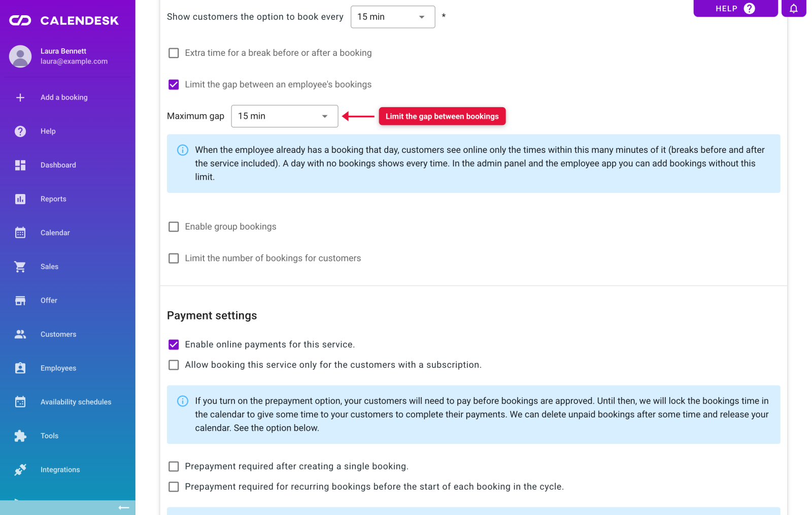The height and width of the screenshot is (515, 812).
Task: Check Prepayment required for recurring bookings
Action: [174, 487]
